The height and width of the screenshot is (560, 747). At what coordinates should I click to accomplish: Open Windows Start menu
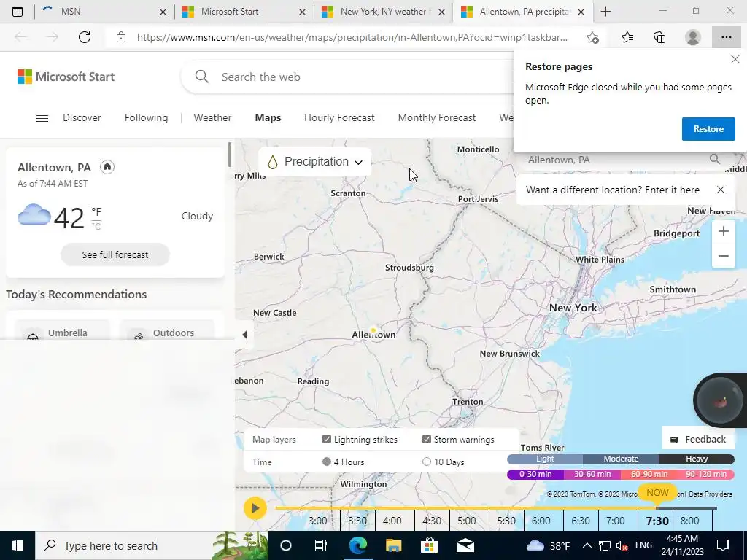click(x=18, y=545)
